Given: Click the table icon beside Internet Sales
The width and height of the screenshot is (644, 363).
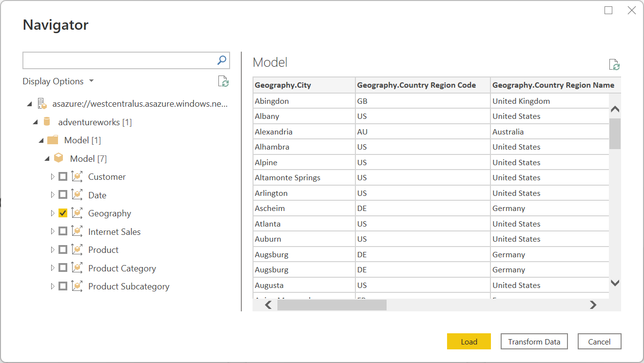Looking at the screenshot, I should [x=77, y=231].
